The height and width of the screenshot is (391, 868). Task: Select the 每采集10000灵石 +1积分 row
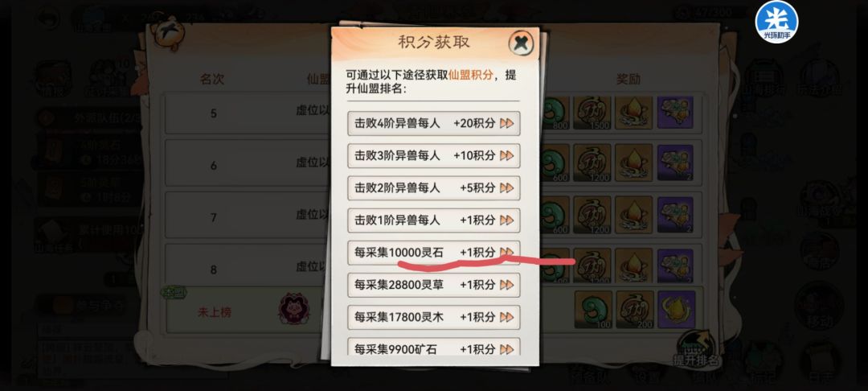coord(434,253)
